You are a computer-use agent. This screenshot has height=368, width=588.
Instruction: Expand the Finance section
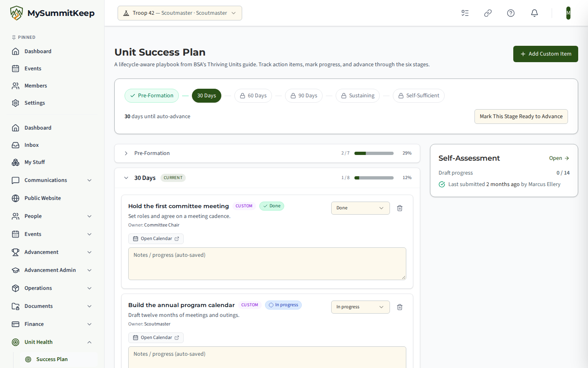(x=52, y=324)
